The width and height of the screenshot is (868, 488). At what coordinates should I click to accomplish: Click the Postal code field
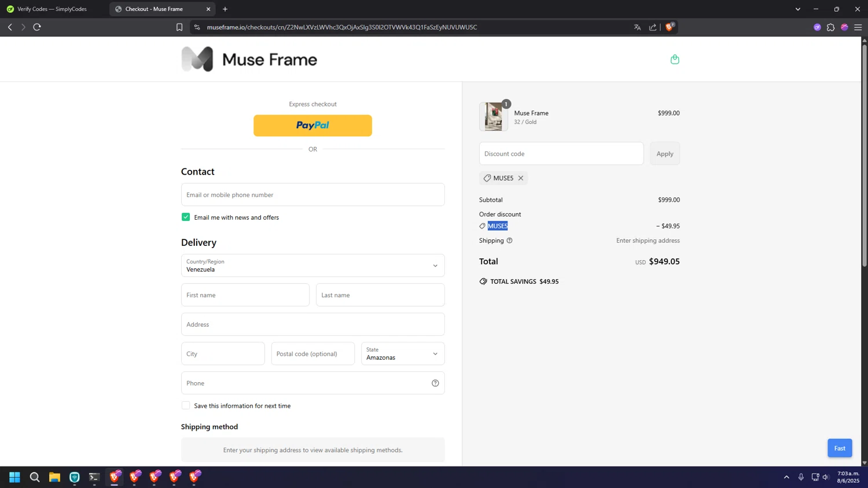[313, 353]
